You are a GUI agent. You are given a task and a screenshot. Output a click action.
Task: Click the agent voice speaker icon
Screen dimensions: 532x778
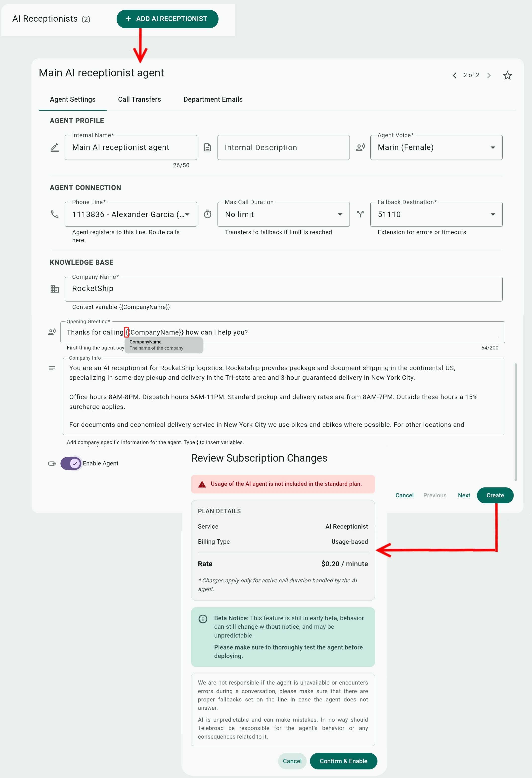(360, 147)
